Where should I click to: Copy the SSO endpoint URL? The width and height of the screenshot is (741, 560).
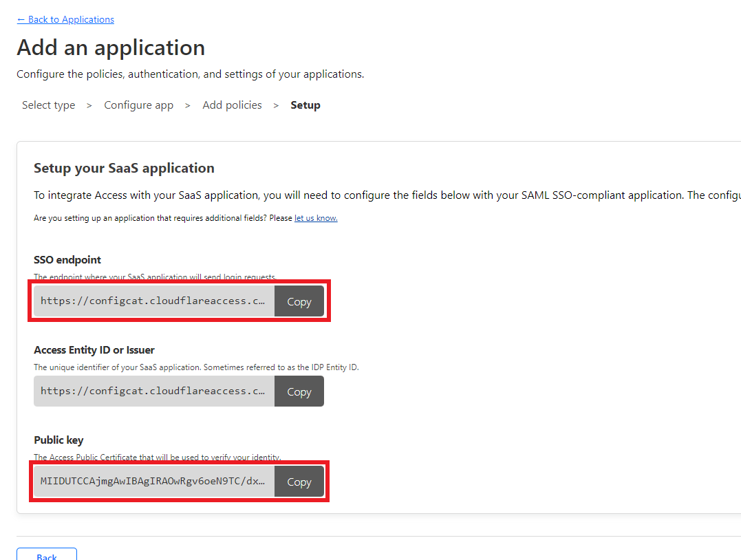[x=299, y=301]
